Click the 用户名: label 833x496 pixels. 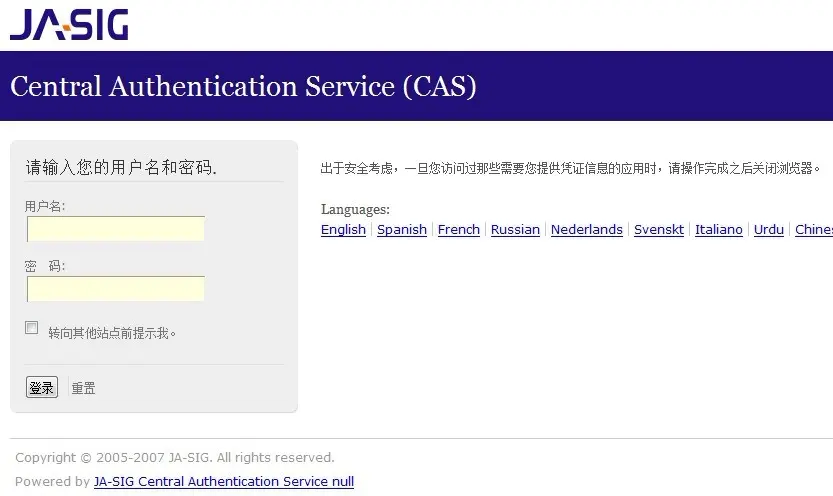click(x=45, y=206)
